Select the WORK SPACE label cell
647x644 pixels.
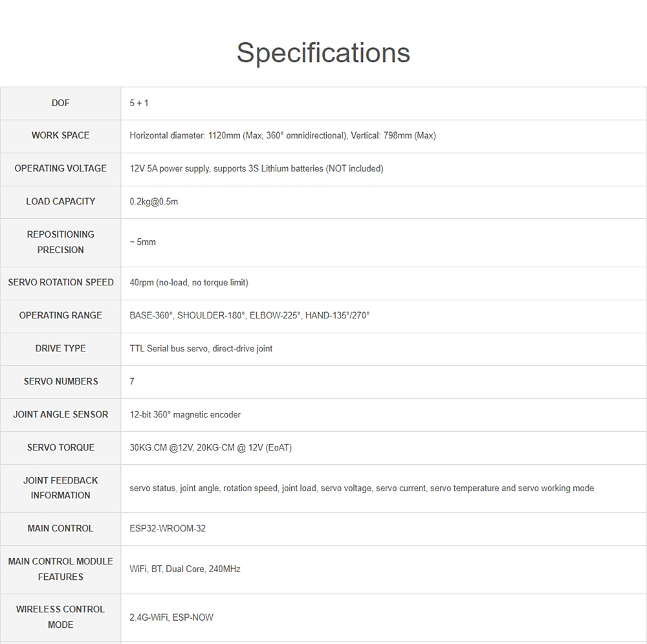tap(60, 135)
